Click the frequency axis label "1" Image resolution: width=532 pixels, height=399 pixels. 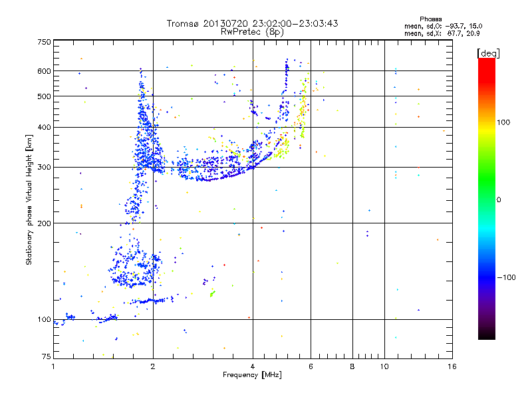tap(53, 366)
